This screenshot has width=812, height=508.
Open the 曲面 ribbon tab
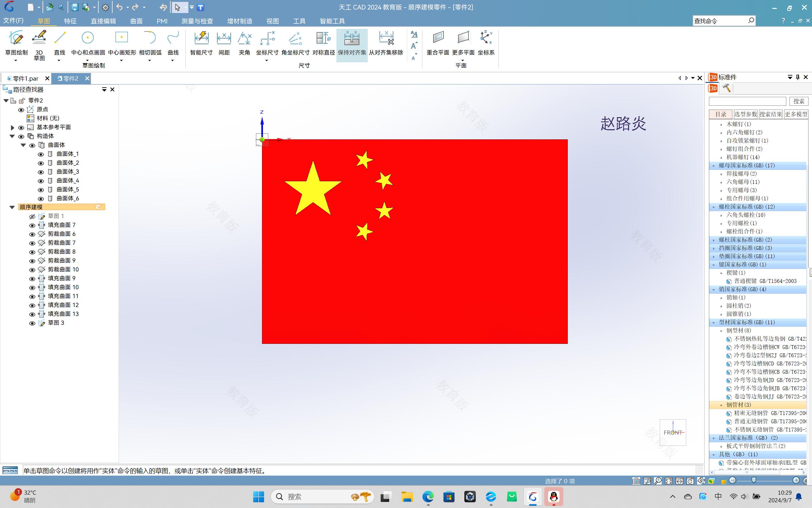(x=136, y=21)
